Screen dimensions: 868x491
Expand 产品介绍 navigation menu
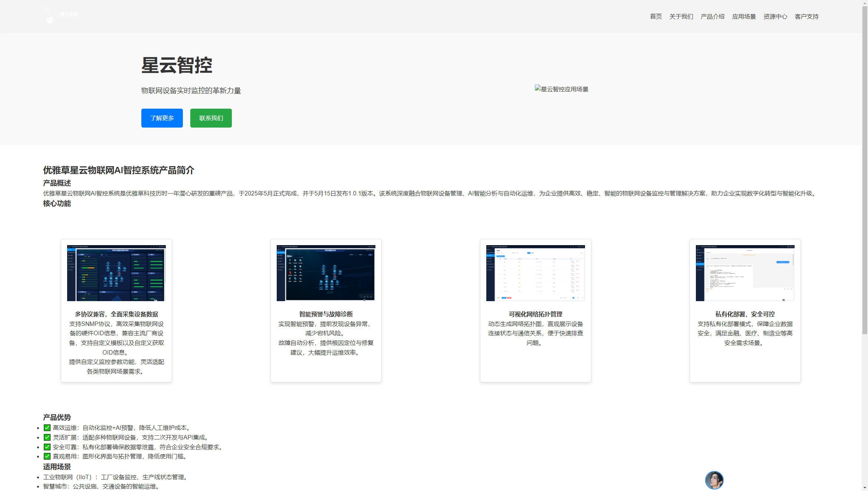click(712, 16)
